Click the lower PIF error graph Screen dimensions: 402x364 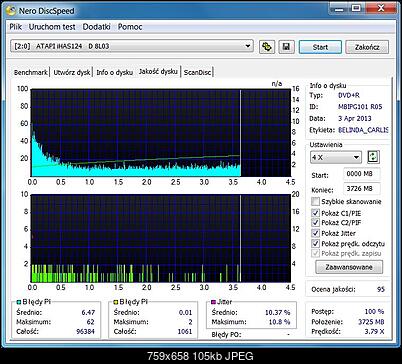pos(161,238)
